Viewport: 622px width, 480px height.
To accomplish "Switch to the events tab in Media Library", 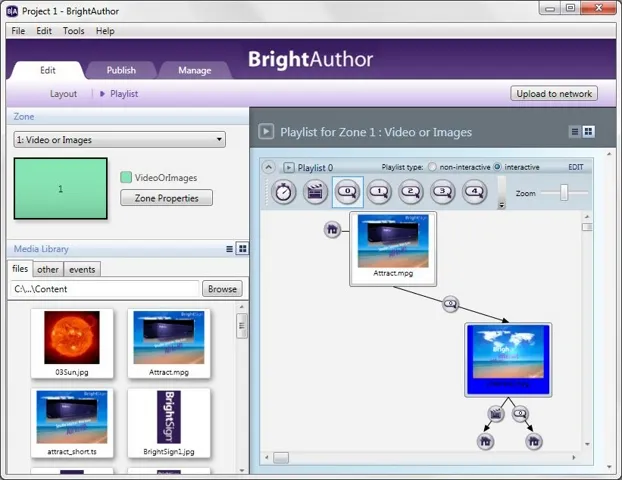I will (82, 270).
